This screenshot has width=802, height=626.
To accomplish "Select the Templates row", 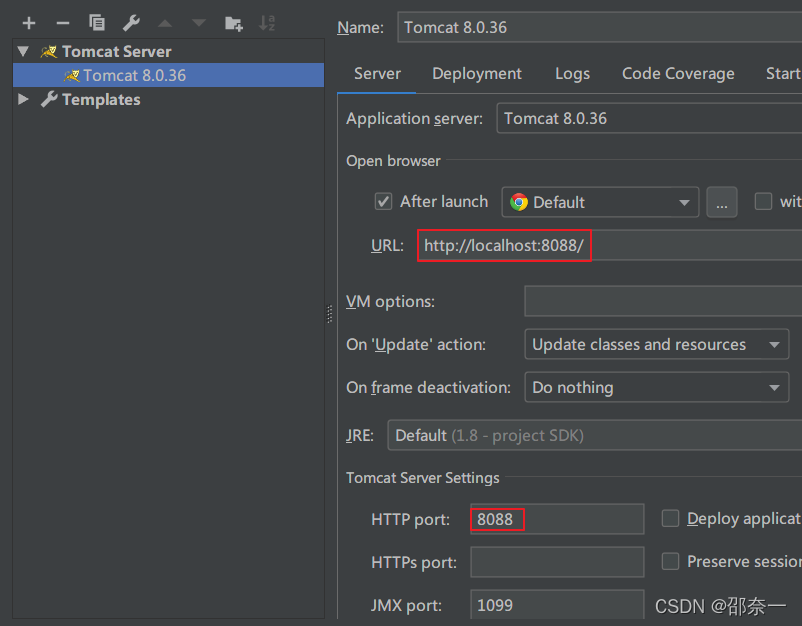I will [x=168, y=99].
